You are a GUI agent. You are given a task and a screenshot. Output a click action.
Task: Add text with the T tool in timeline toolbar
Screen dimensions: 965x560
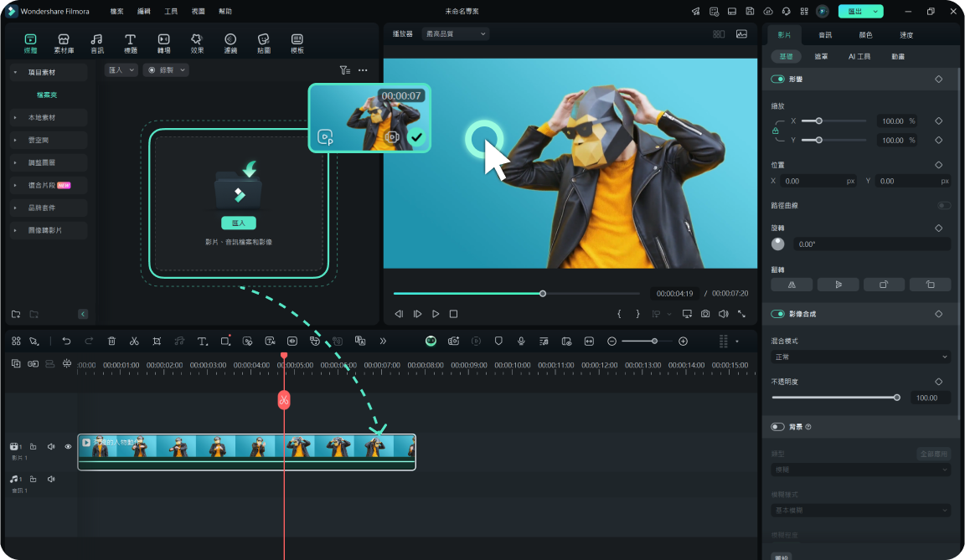click(202, 342)
